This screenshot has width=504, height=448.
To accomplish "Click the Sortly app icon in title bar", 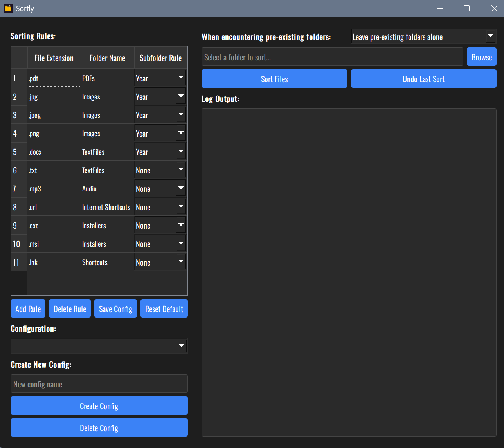I will [8, 8].
